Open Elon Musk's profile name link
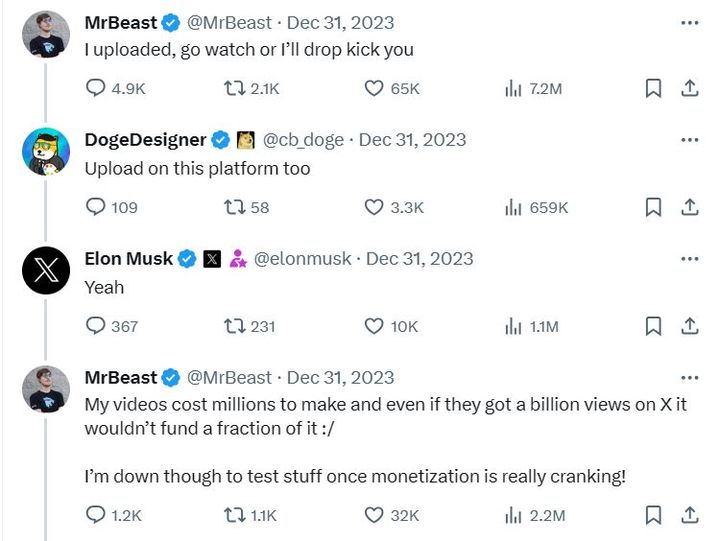720x541 pixels. (128, 259)
